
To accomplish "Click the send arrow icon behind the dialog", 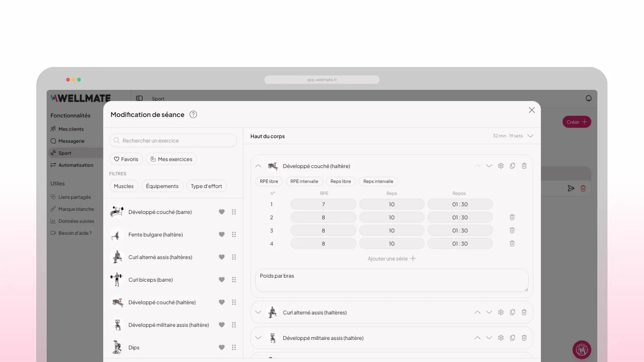I will pos(571,188).
